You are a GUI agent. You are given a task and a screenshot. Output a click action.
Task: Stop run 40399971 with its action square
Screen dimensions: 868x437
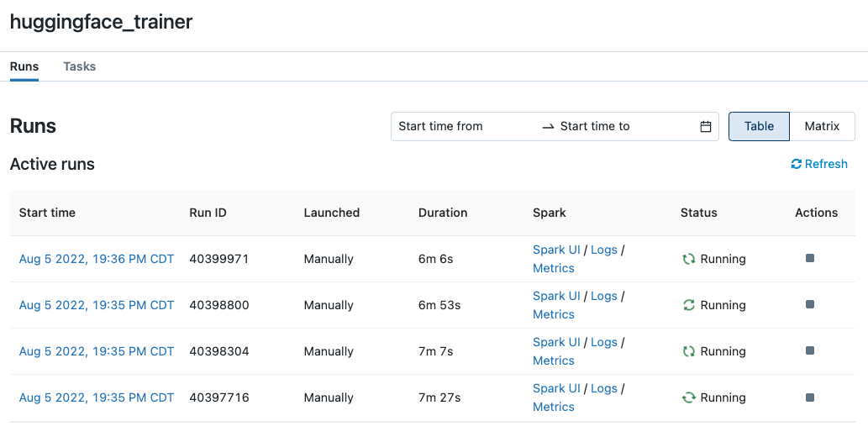810,258
